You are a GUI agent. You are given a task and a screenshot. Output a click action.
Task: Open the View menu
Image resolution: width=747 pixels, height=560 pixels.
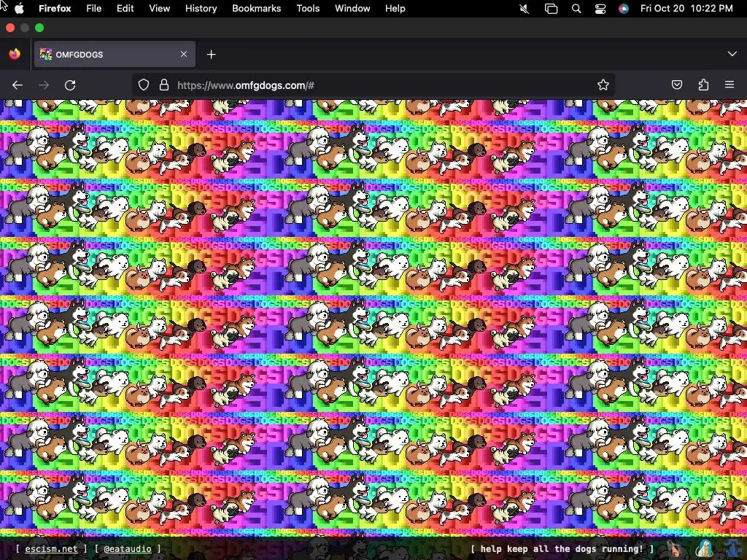click(x=160, y=9)
